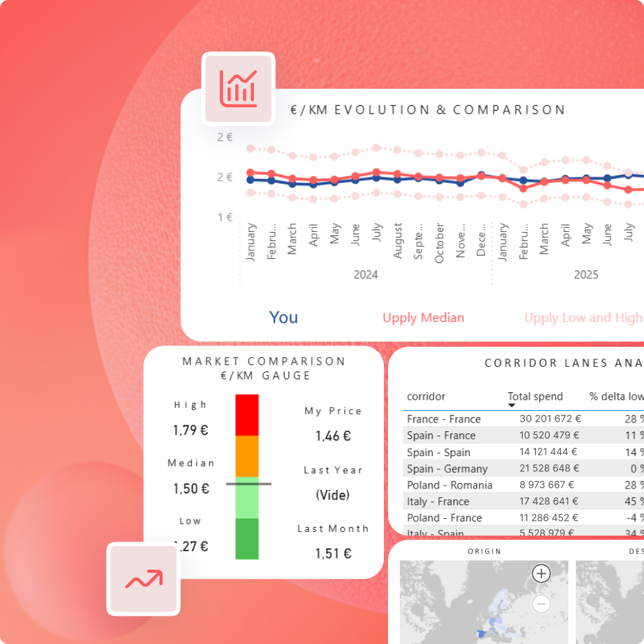Click the red High gauge segment

point(247,414)
